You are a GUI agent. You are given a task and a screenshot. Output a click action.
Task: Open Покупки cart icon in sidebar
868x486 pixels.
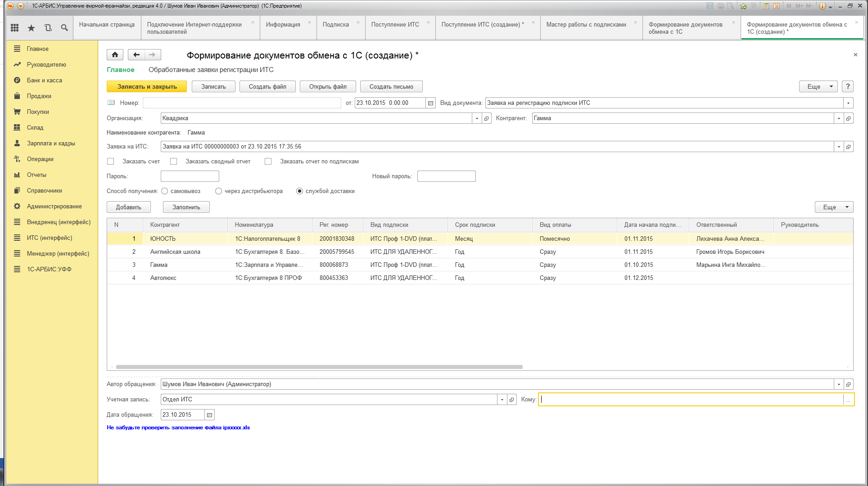coord(17,112)
